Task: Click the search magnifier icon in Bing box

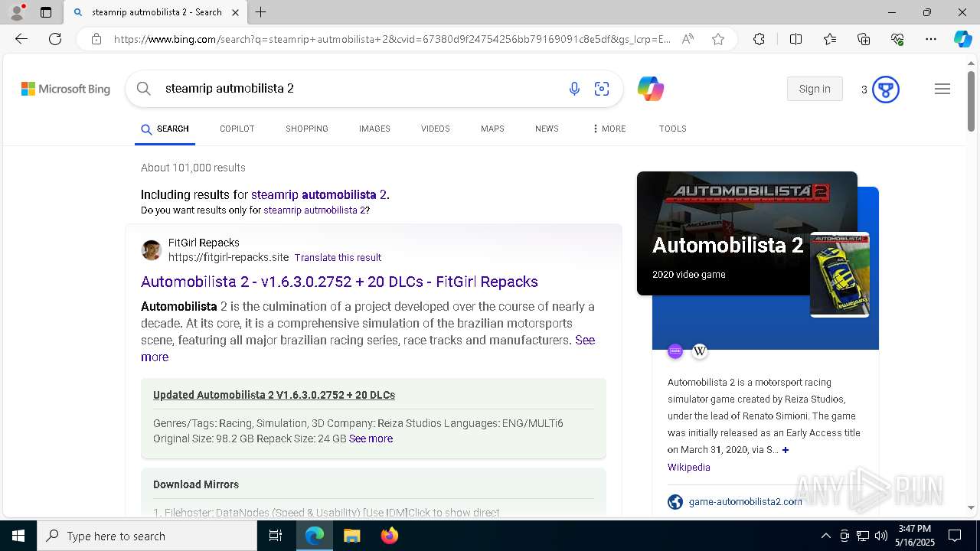Action: (x=143, y=89)
